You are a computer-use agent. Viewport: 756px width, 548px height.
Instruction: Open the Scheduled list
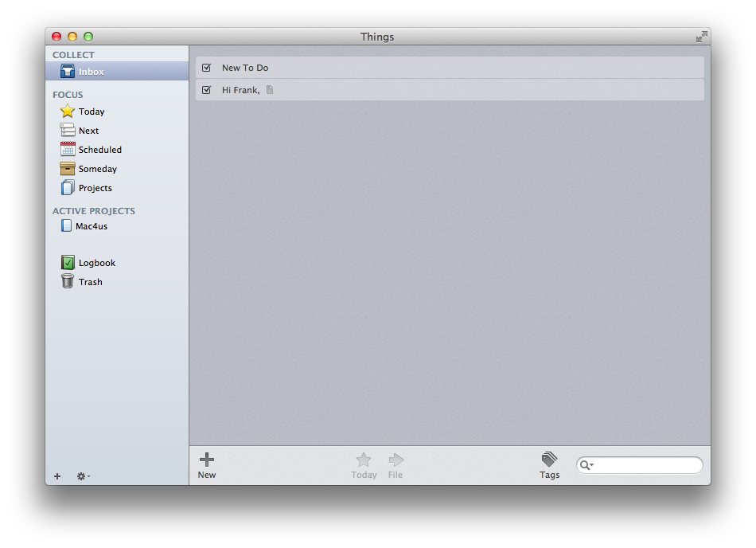click(x=100, y=150)
